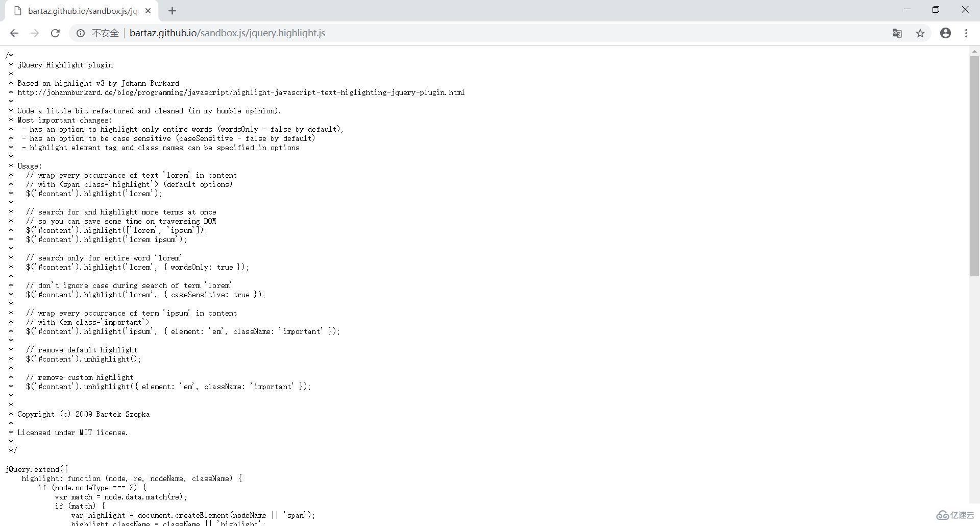Open the Google Translate icon
Screen dimensions: 980x526
(897, 33)
